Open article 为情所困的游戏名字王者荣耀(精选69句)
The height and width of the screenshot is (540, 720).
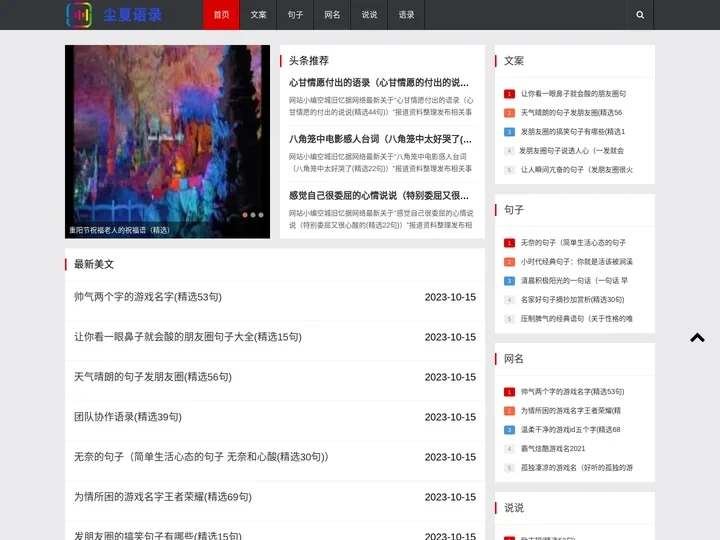pos(163,497)
